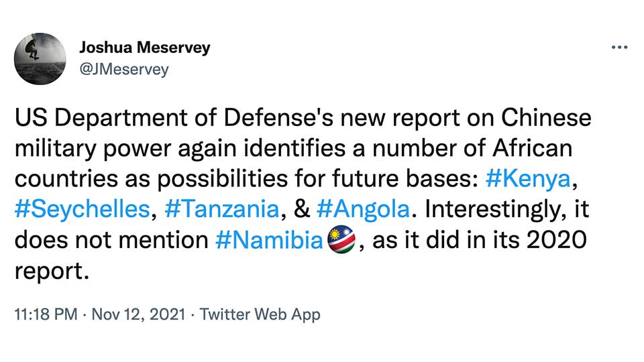
Task: Open the Twitter Web App source link
Action: coord(260,314)
